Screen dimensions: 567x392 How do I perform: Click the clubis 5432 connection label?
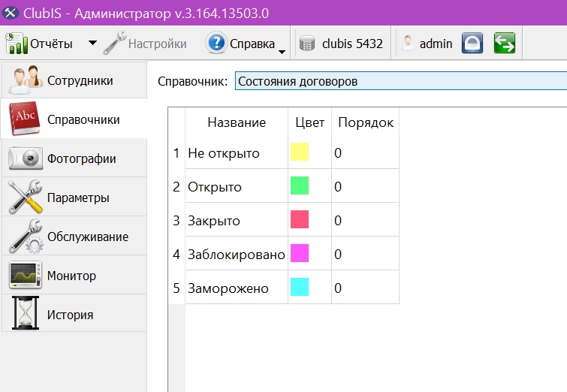(352, 44)
